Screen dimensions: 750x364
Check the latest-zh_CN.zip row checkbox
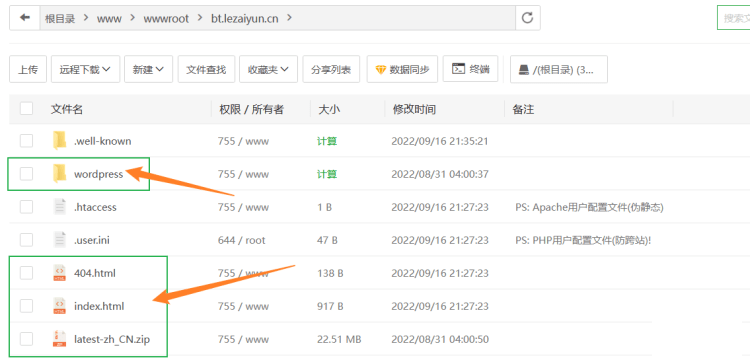pos(26,339)
